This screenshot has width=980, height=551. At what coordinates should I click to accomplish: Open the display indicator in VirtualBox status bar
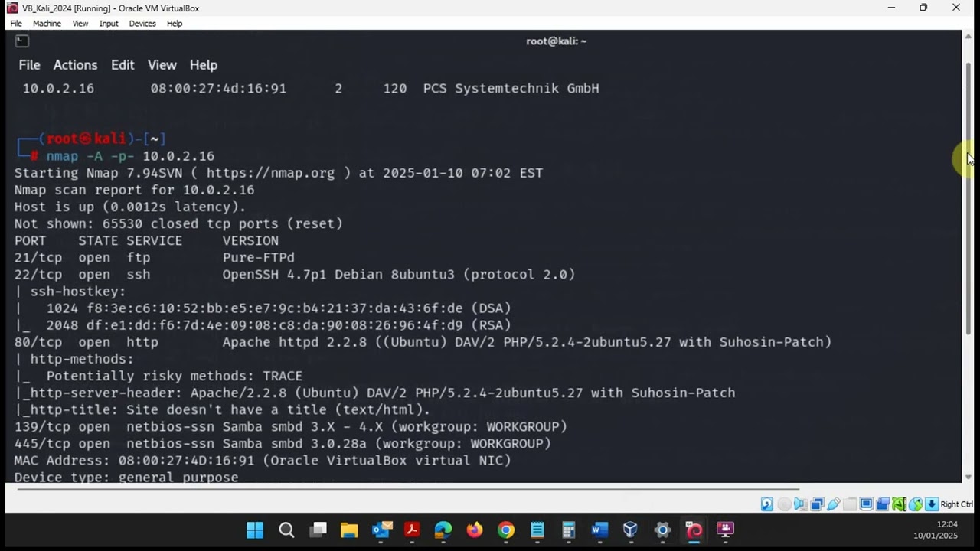click(867, 504)
